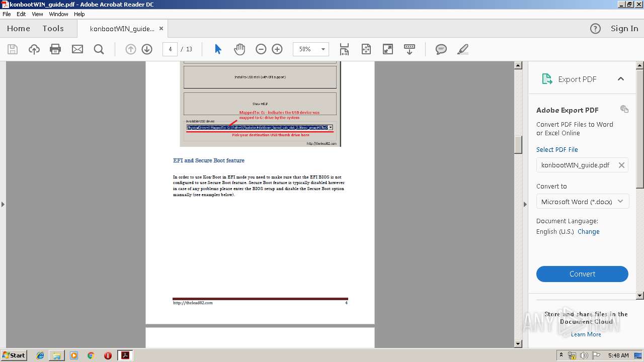Click the fit width scrolling icon
This screenshot has height=362, width=644.
click(x=344, y=49)
